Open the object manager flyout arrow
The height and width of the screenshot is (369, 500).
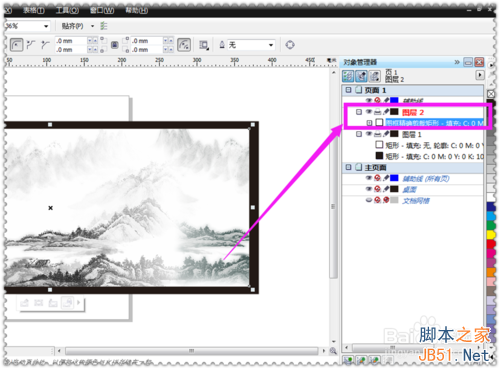(x=480, y=75)
